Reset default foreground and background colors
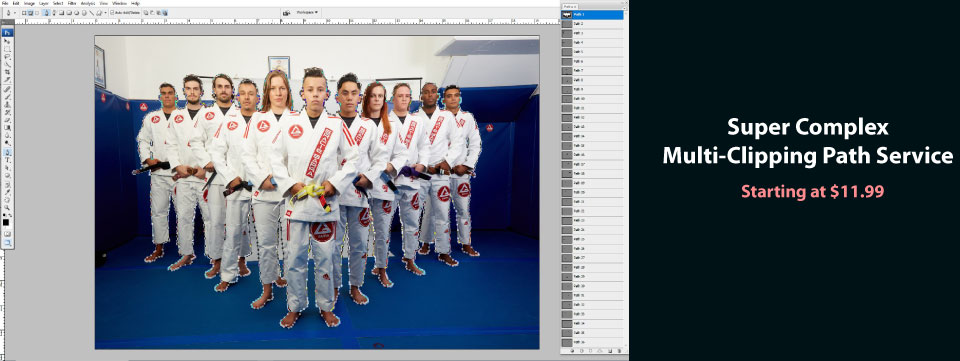 [5, 215]
